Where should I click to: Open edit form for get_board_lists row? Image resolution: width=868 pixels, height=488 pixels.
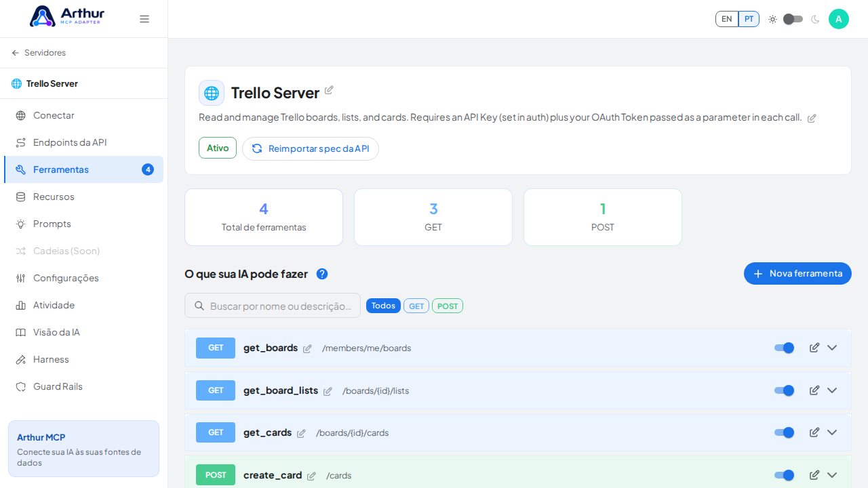pyautogui.click(x=814, y=390)
